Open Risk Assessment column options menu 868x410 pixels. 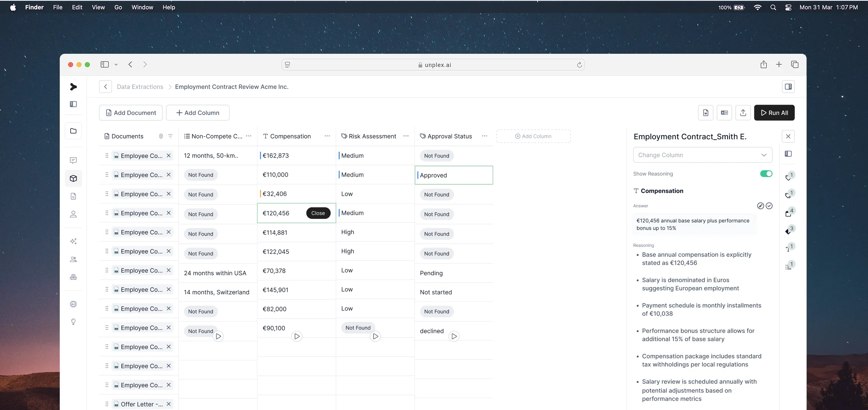[406, 136]
